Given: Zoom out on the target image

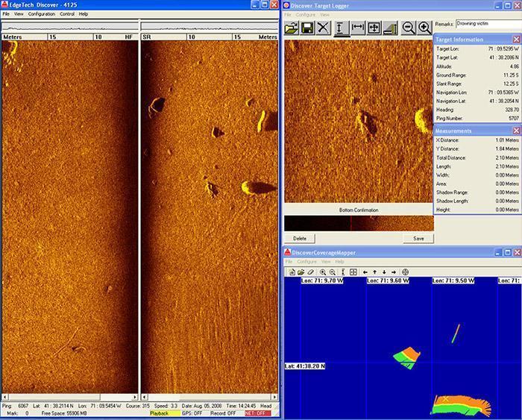Looking at the screenshot, I should coord(409,28).
